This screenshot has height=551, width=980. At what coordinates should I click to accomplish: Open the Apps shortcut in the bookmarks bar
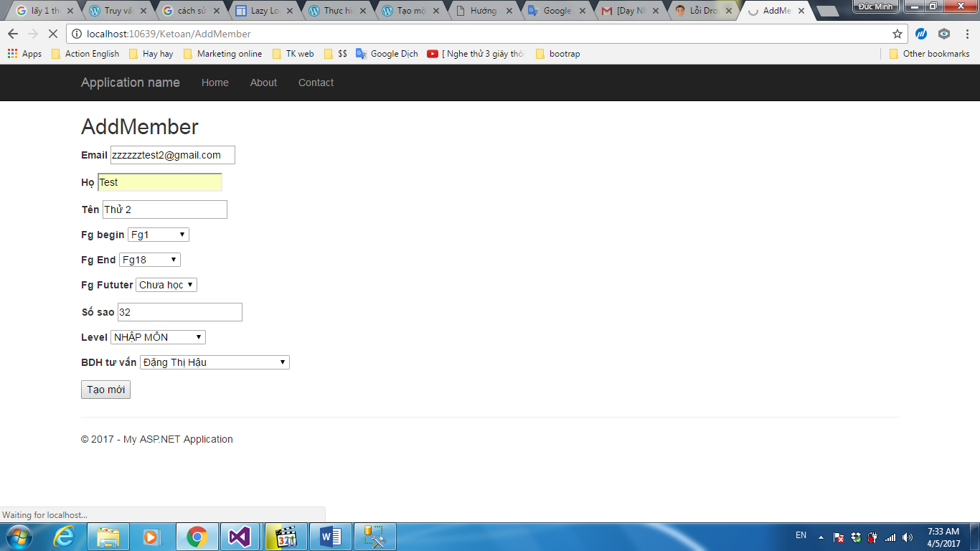[x=24, y=54]
